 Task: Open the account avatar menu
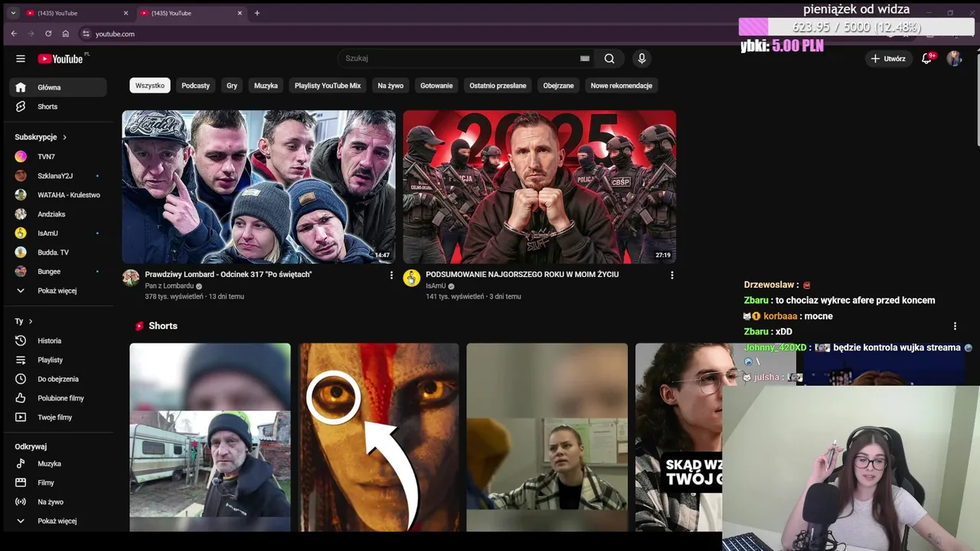pyautogui.click(x=954, y=58)
